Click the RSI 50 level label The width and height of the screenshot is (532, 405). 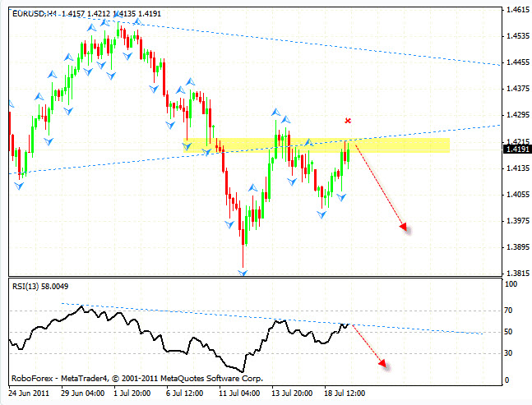click(x=508, y=332)
